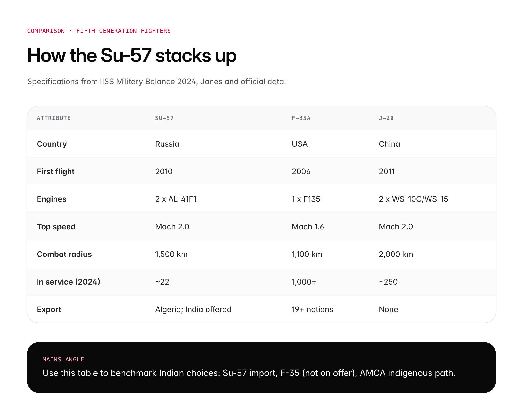Click the specifications source subtitle text
This screenshot has height=420, width=523.
tap(156, 82)
